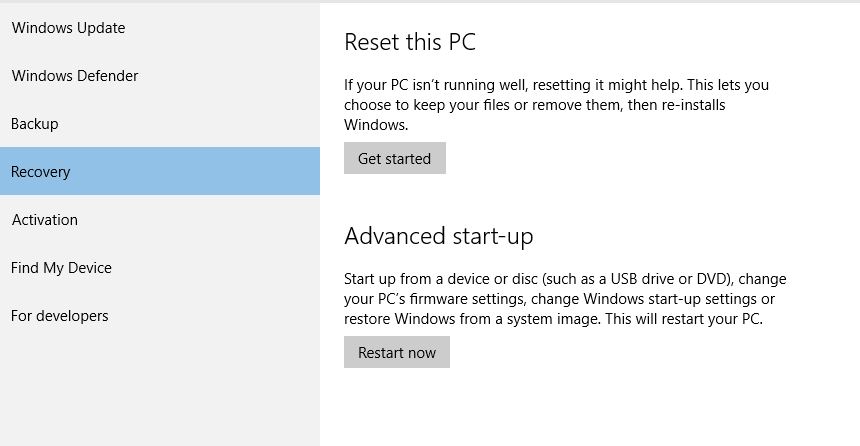Image resolution: width=860 pixels, height=446 pixels.
Task: Open the For developers section
Action: tap(60, 316)
